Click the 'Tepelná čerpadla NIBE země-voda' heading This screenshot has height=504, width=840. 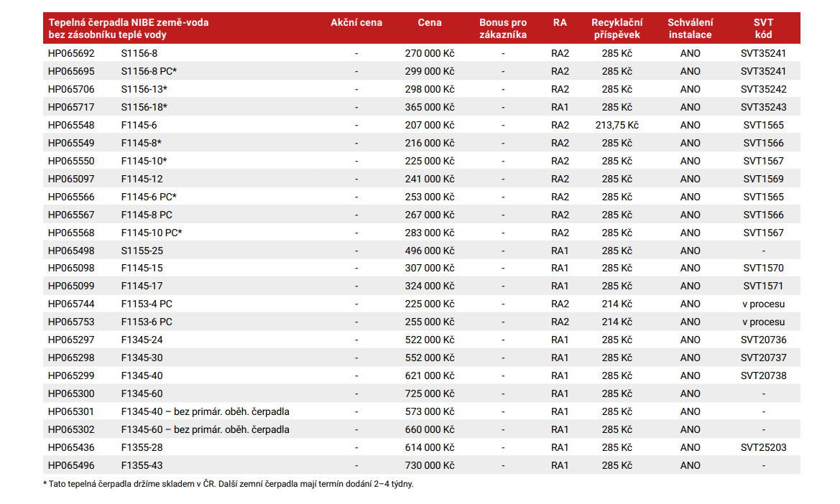129,22
